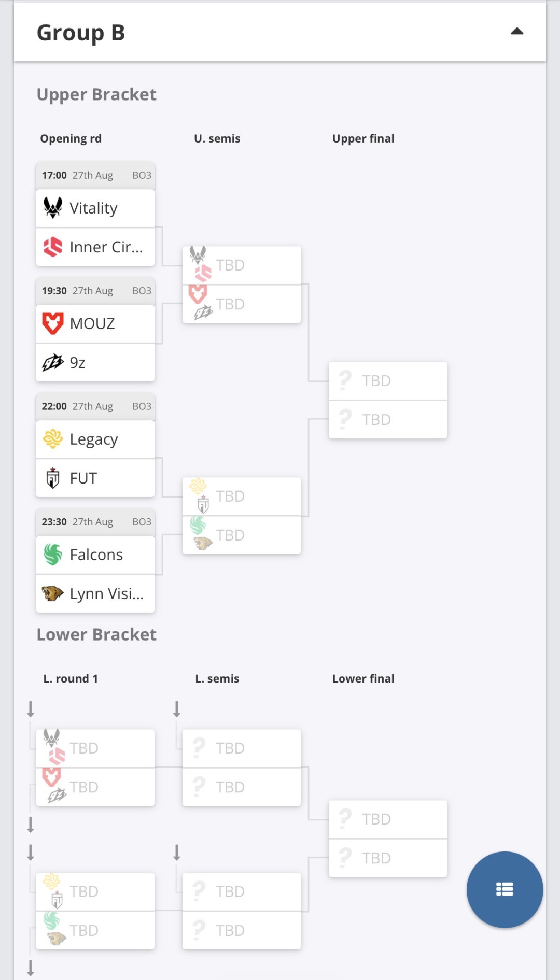Screen dimensions: 560x980
Task: Open the 22:00 27th Aug match header
Action: click(x=95, y=406)
